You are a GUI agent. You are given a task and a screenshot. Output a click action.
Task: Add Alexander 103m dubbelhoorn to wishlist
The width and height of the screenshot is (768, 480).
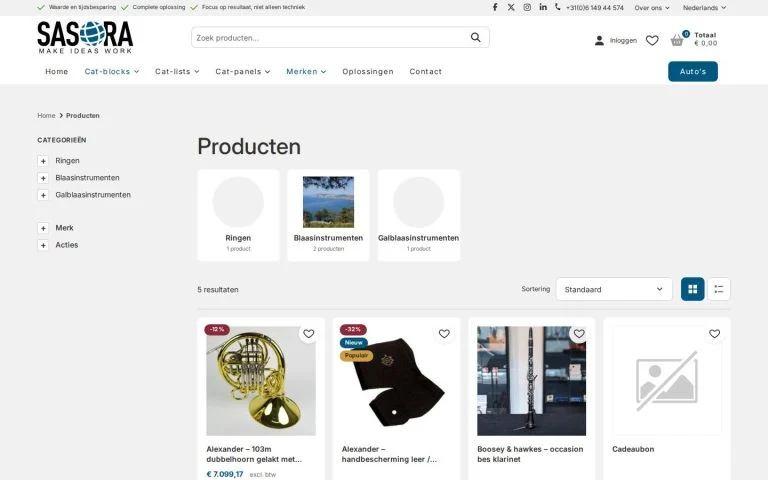(309, 334)
